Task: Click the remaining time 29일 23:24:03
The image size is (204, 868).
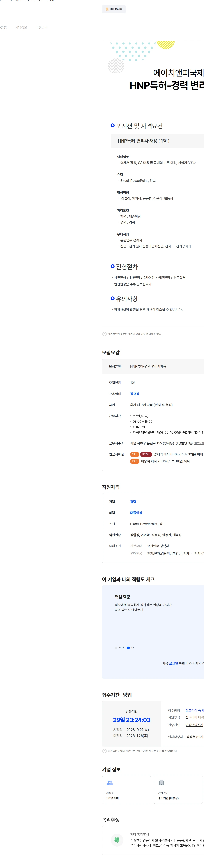Action: coord(132,720)
